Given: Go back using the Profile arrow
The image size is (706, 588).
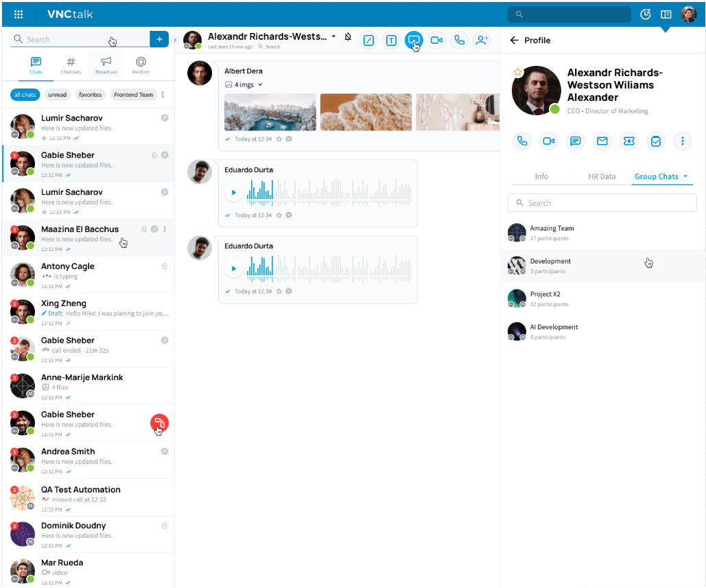Looking at the screenshot, I should point(515,40).
